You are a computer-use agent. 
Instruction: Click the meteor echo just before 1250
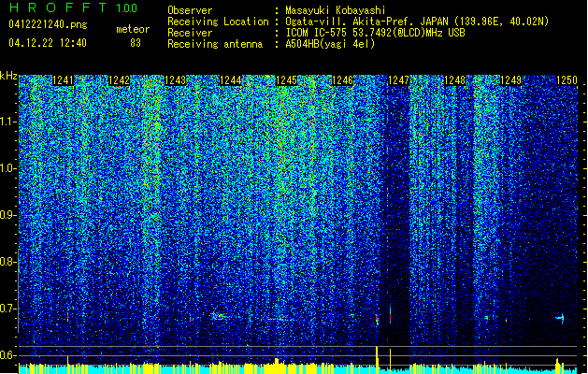(x=560, y=318)
